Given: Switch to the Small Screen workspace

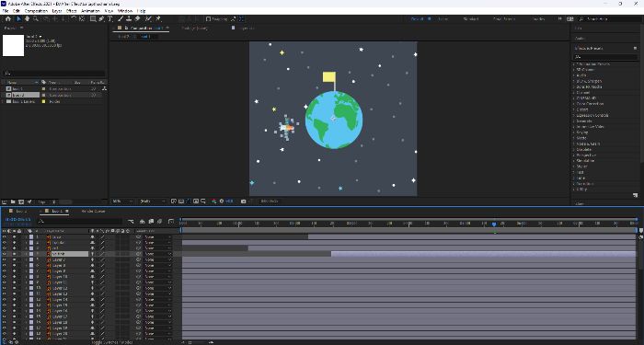Looking at the screenshot, I should tap(504, 19).
